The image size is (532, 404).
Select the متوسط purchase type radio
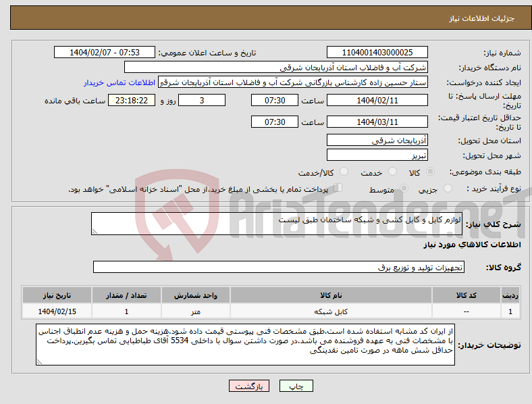point(404,188)
